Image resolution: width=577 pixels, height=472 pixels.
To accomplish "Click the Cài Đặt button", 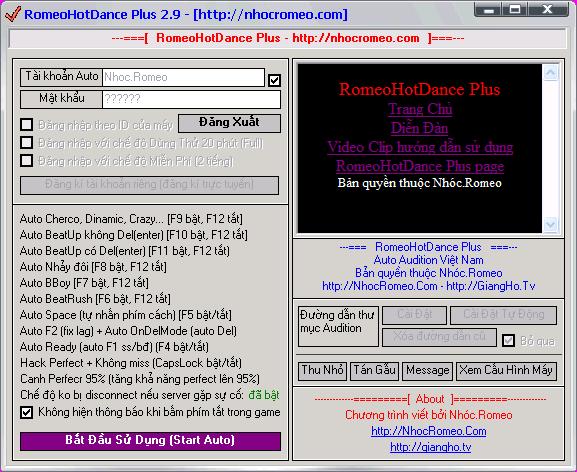I will (x=414, y=315).
